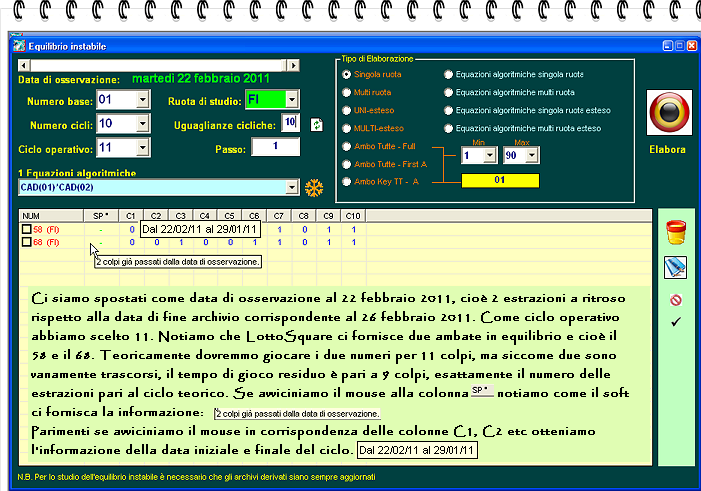Click the black checkmark icon in the sidebar
The image size is (701, 491).
(x=676, y=321)
